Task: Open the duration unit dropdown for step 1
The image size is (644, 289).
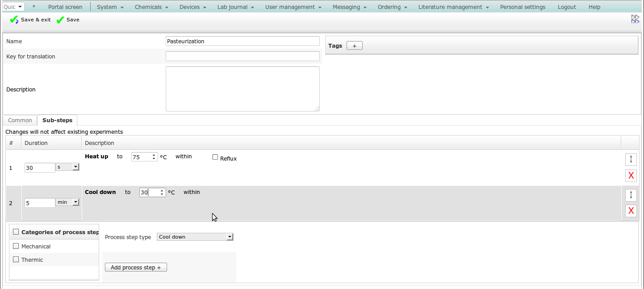Action: [x=67, y=167]
